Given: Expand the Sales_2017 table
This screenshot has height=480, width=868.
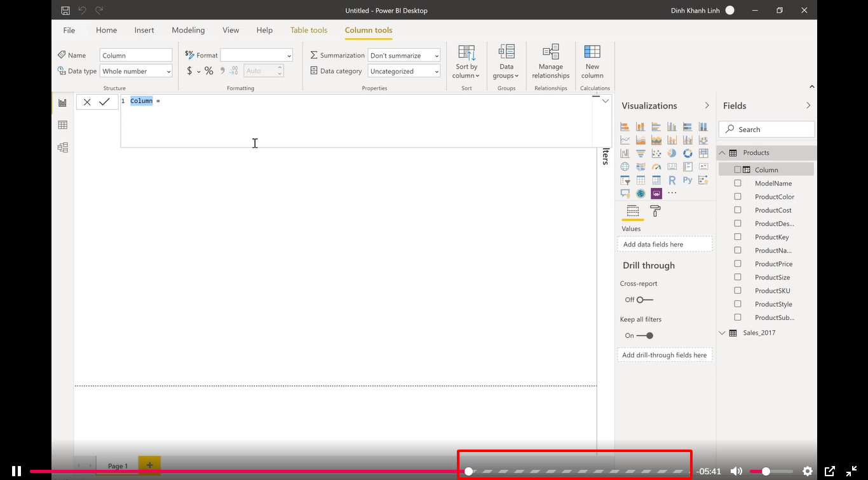Looking at the screenshot, I should 722,333.
